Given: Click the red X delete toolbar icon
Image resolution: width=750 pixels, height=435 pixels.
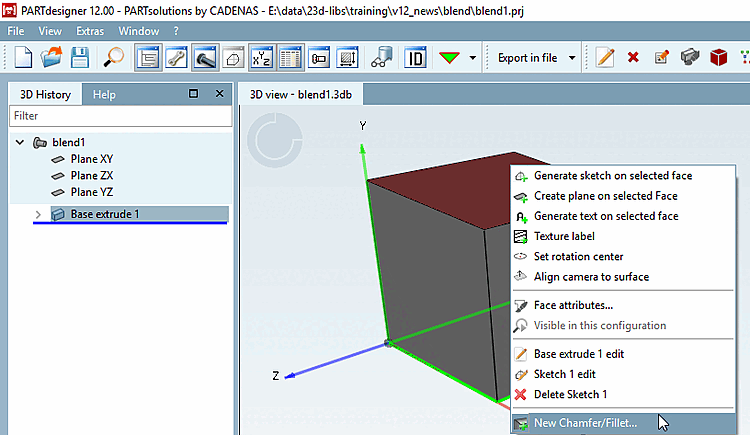Looking at the screenshot, I should 633,58.
